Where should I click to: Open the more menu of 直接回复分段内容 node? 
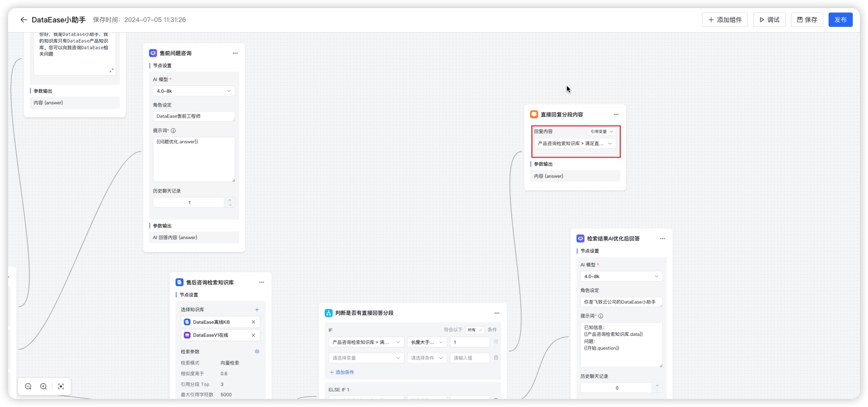tap(616, 115)
